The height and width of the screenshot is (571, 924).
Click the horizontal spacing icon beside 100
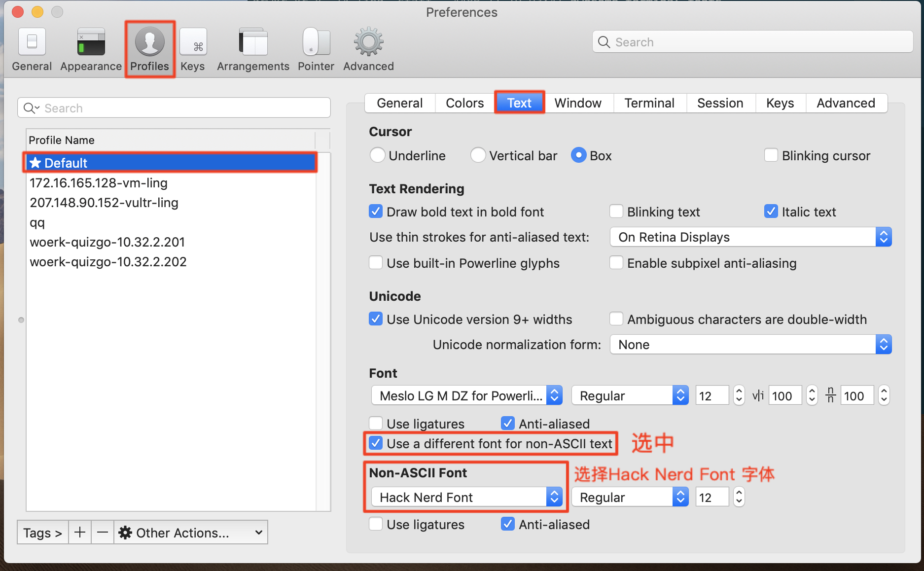(x=758, y=395)
